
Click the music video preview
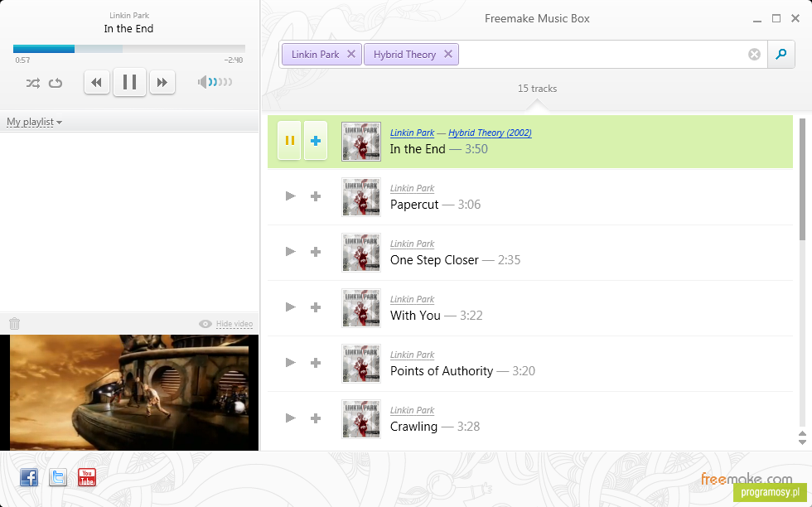[129, 392]
